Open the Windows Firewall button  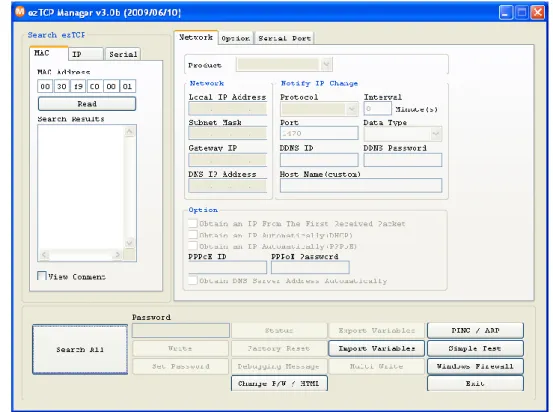(475, 366)
